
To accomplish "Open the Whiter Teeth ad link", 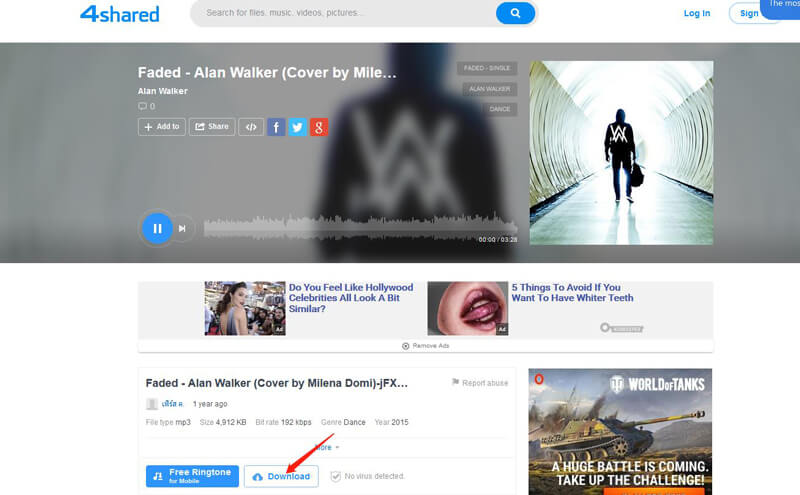I will click(572, 293).
